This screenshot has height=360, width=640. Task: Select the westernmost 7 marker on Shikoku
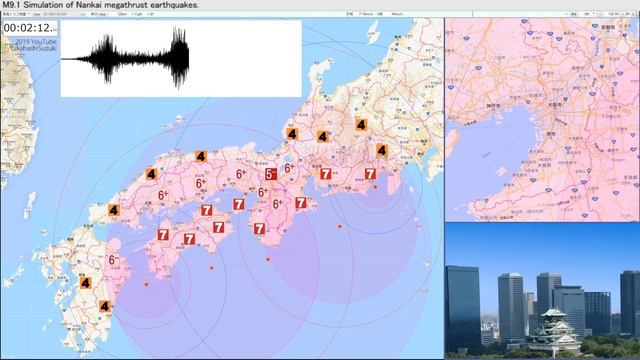tap(163, 235)
